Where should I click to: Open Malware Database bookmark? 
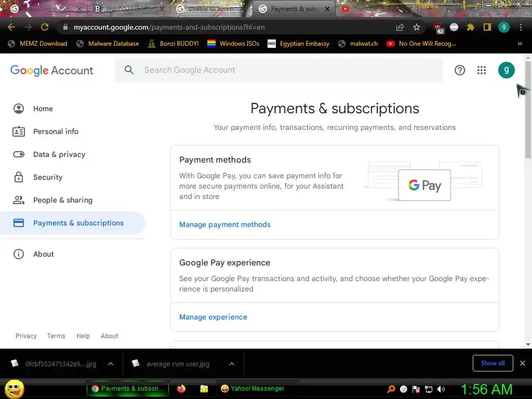point(108,44)
